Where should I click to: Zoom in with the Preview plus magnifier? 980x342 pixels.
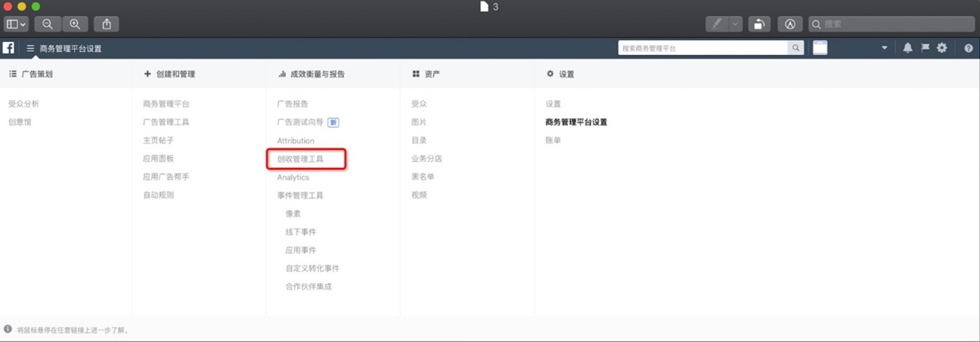75,24
